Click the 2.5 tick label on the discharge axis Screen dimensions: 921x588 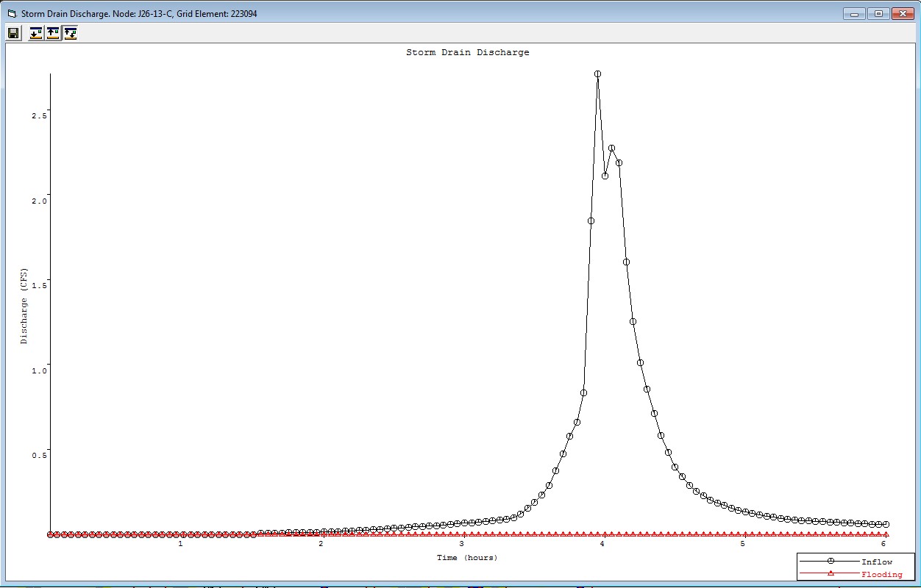pyautogui.click(x=38, y=115)
